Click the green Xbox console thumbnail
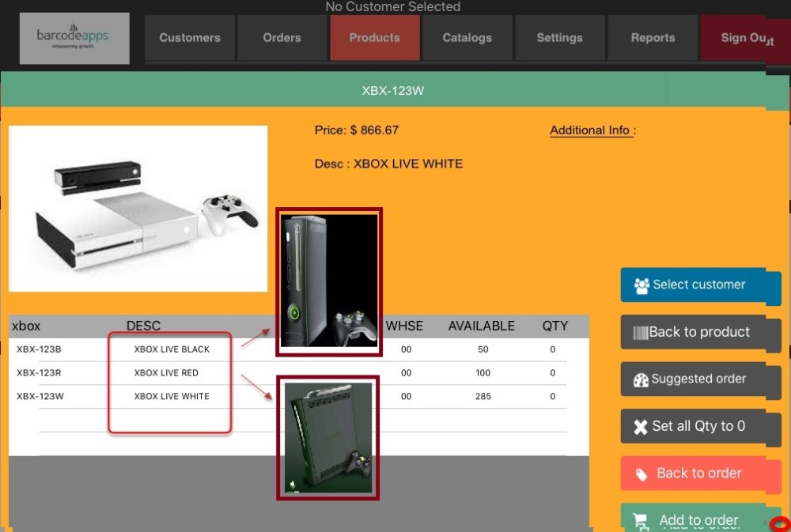The image size is (791, 532). point(328,438)
